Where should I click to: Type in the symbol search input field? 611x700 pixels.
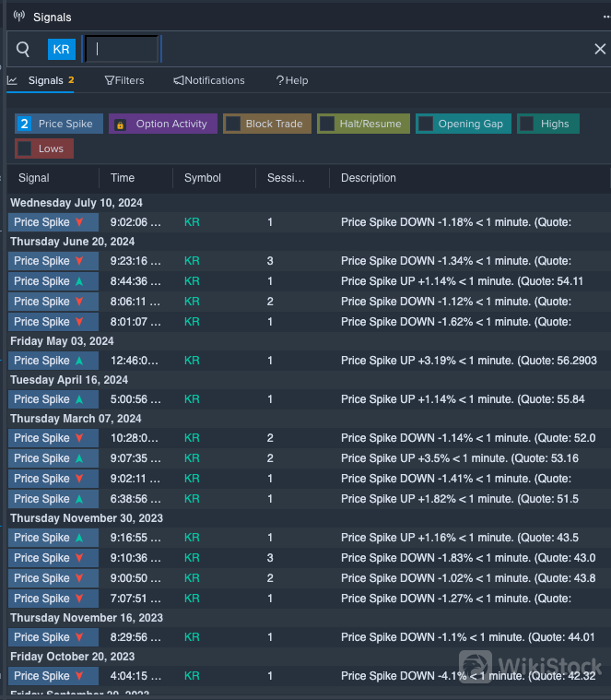coord(122,49)
